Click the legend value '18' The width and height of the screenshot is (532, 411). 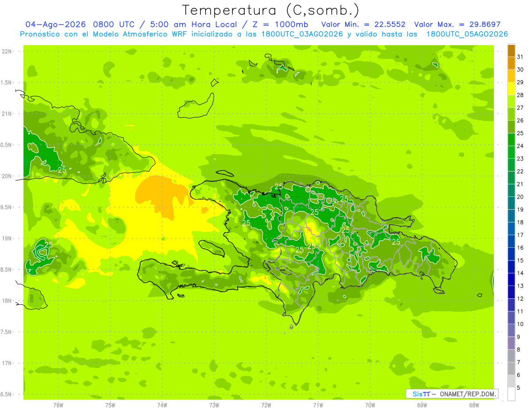(x=520, y=222)
